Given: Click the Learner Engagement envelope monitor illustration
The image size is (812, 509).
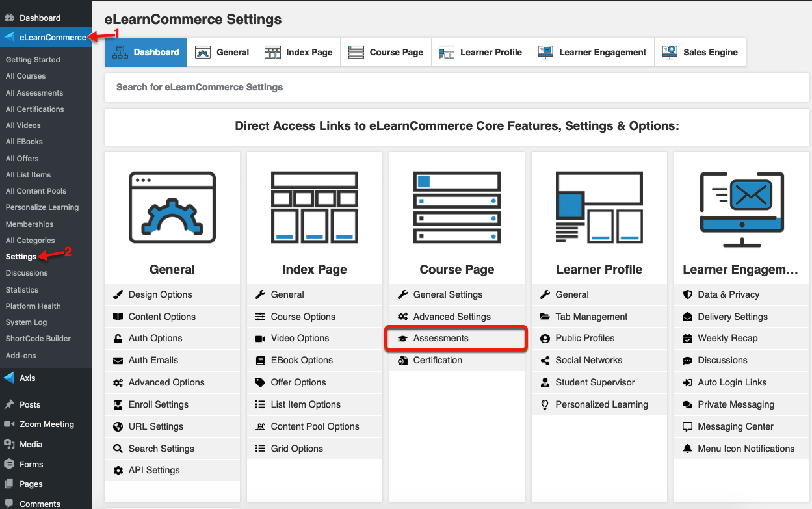Looking at the screenshot, I should [x=742, y=209].
